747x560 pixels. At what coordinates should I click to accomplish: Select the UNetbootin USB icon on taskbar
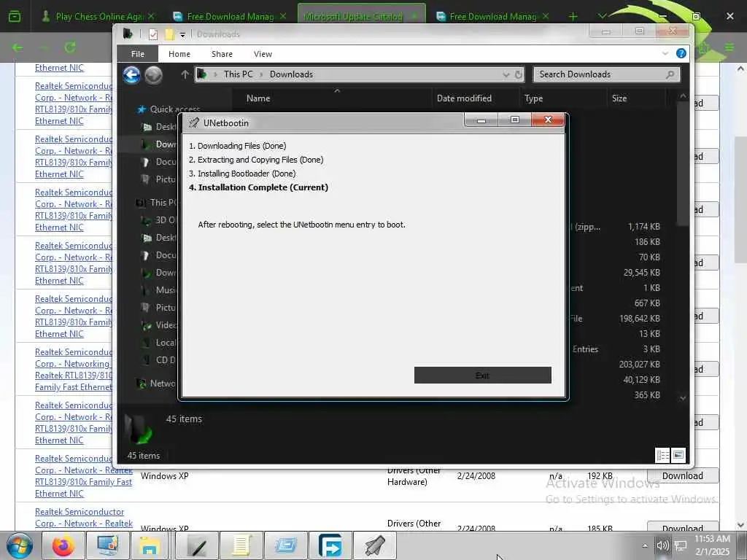click(375, 545)
